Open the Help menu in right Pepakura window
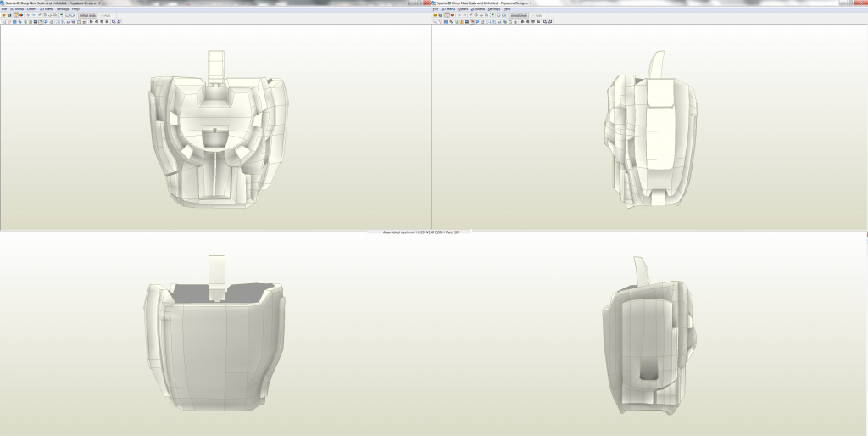 pos(507,9)
